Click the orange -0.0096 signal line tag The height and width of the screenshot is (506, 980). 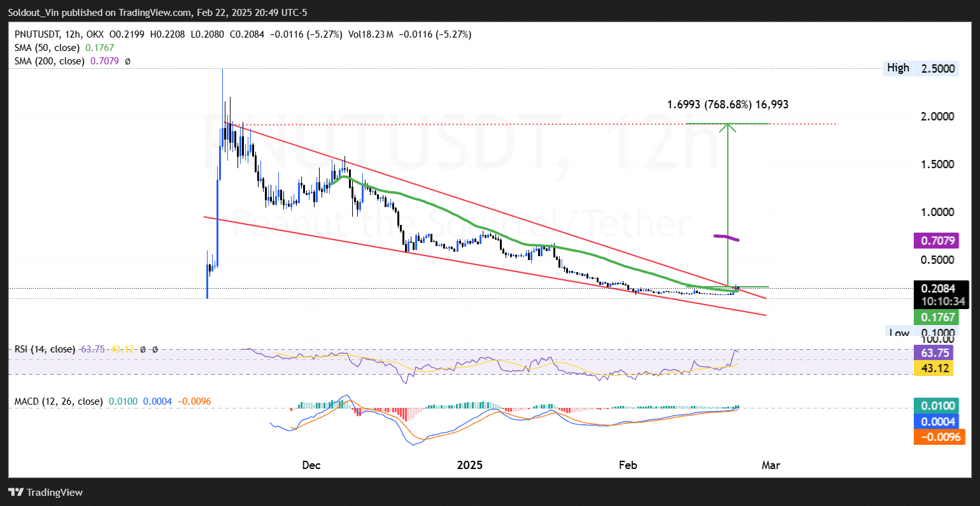[x=939, y=437]
